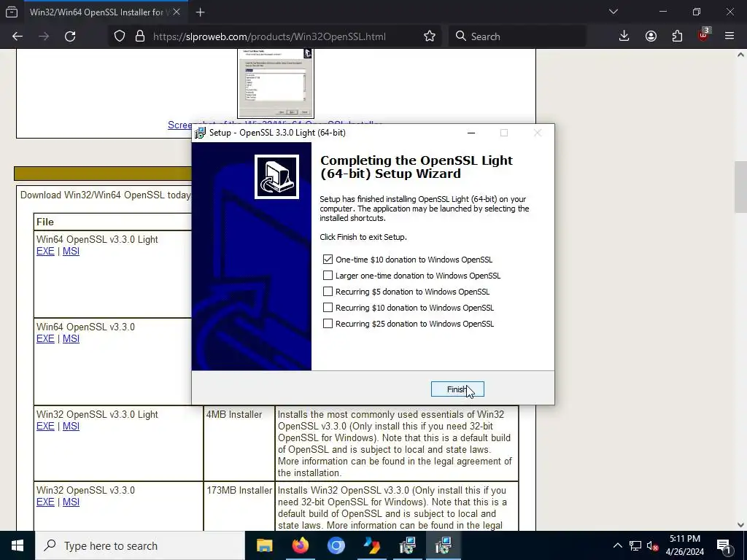Click the Finish button in Setup wizard

[x=457, y=389]
